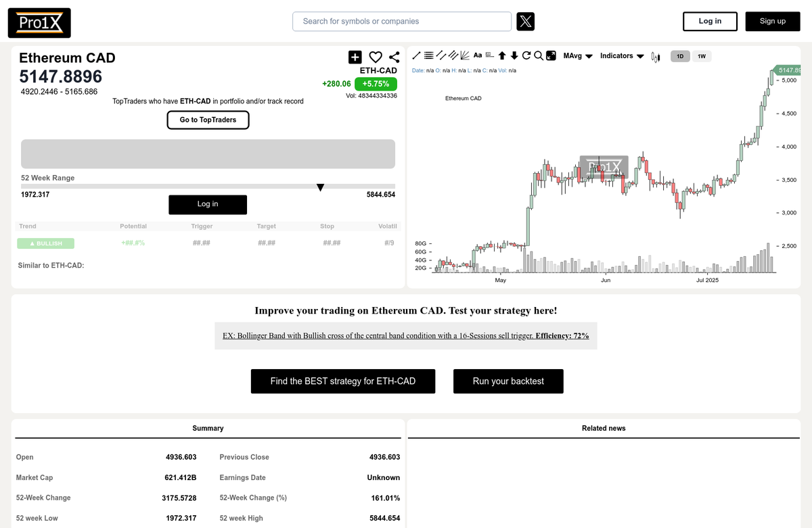812x528 pixels.
Task: Click the Log in button in header
Action: pos(710,22)
